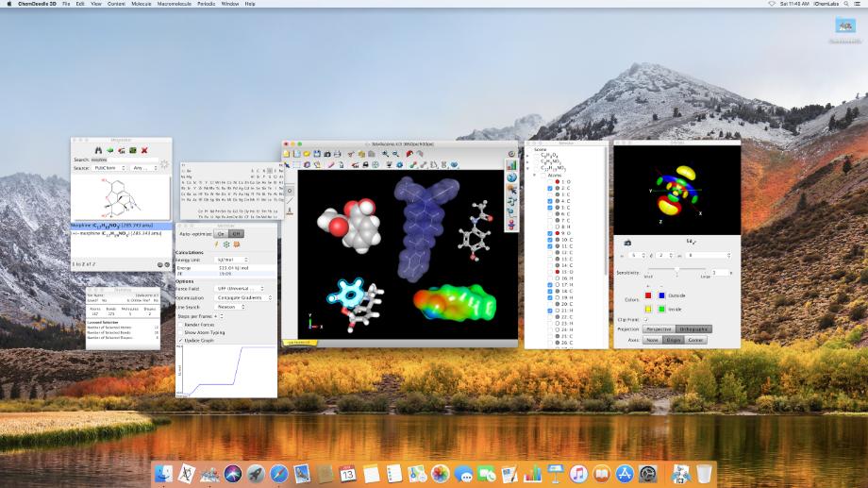Open Safari from the Dock
This screenshot has height=488, width=868.
(279, 474)
